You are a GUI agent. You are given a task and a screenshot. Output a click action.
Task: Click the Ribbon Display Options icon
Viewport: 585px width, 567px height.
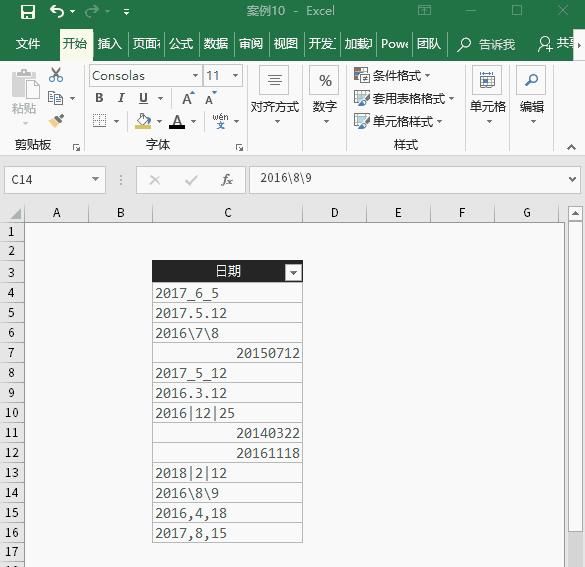click(424, 10)
